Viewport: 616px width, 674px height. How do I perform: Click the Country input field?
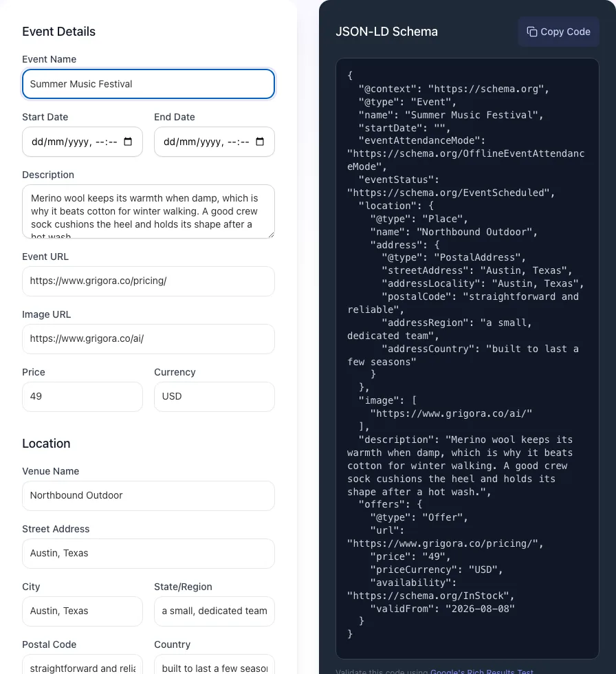coord(214,666)
